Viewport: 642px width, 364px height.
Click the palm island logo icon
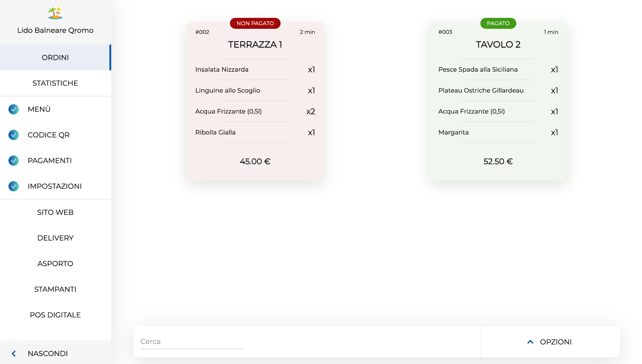[x=55, y=13]
